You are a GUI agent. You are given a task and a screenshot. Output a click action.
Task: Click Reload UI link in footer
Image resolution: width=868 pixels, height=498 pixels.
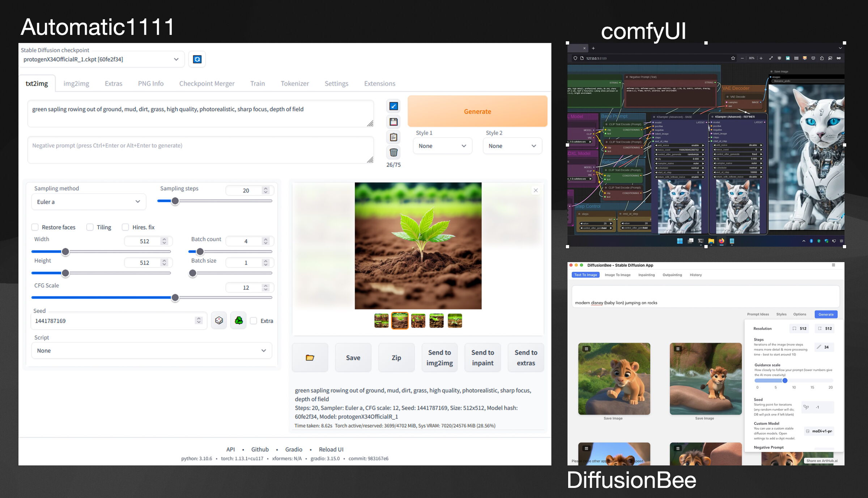click(x=331, y=449)
